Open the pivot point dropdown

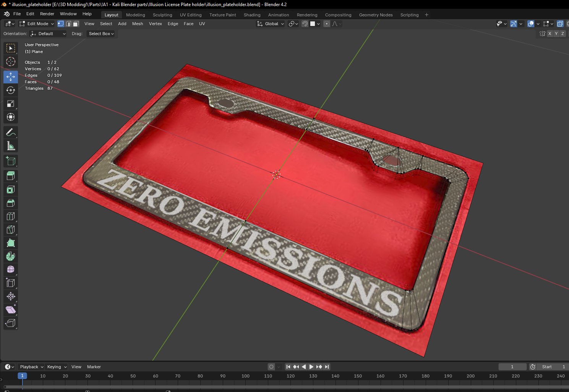(x=293, y=24)
